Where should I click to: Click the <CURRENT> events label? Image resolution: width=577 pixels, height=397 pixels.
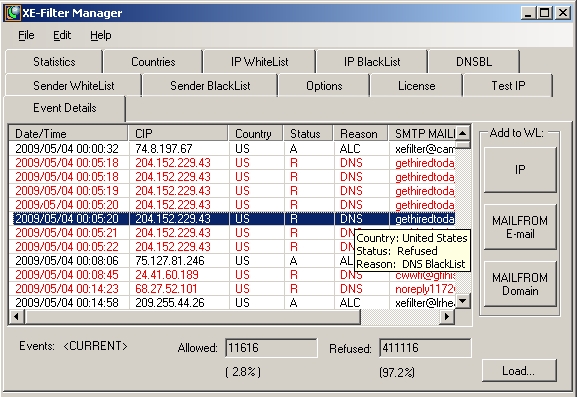(95, 346)
